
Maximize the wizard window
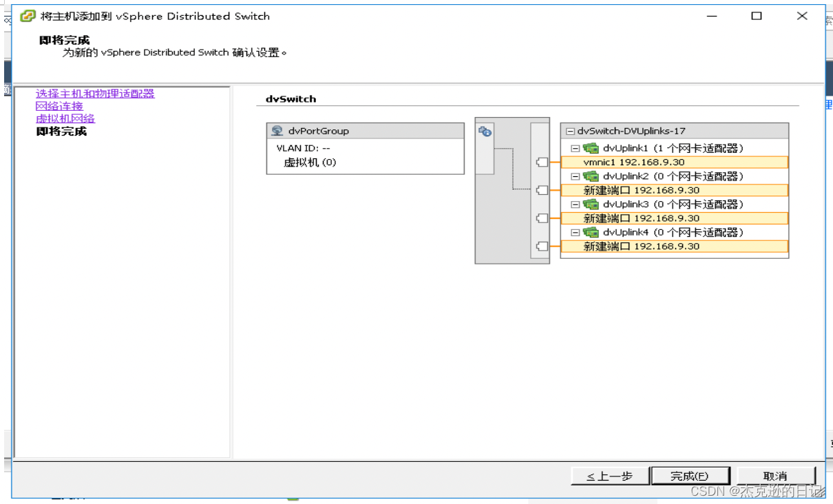point(757,16)
